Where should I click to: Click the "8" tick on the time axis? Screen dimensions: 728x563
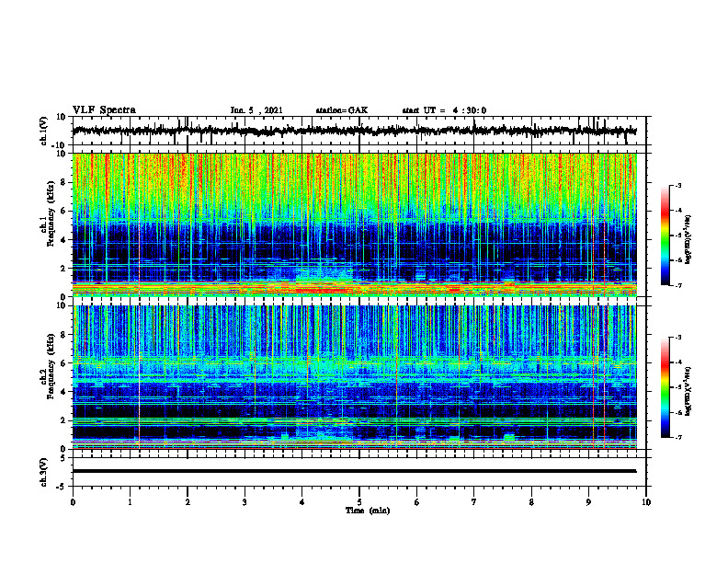(531, 502)
